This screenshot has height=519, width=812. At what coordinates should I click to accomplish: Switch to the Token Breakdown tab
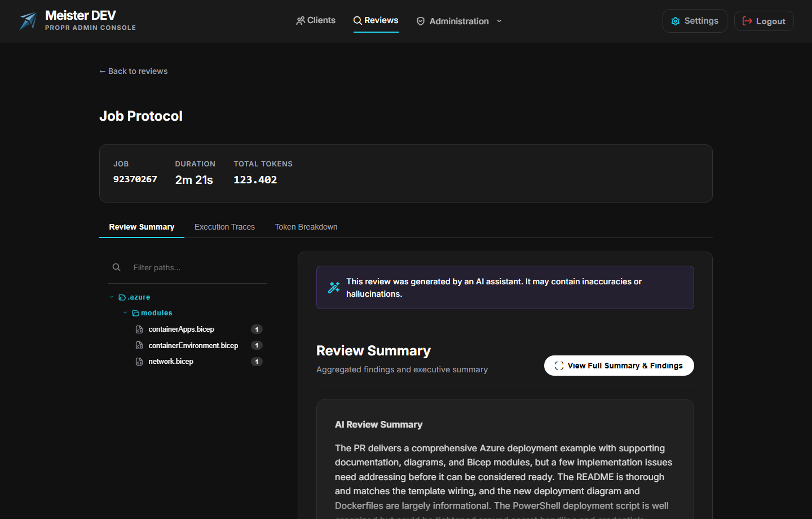point(306,227)
